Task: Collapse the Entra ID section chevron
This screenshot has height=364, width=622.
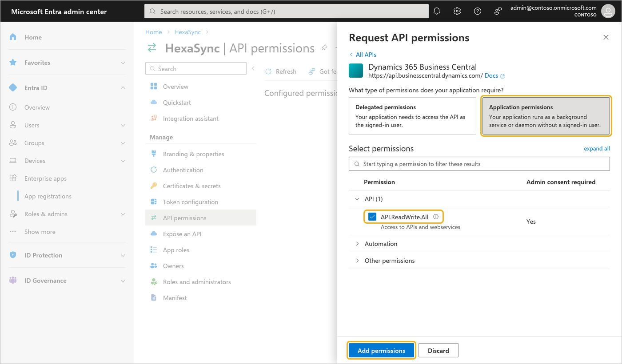Action: click(123, 88)
